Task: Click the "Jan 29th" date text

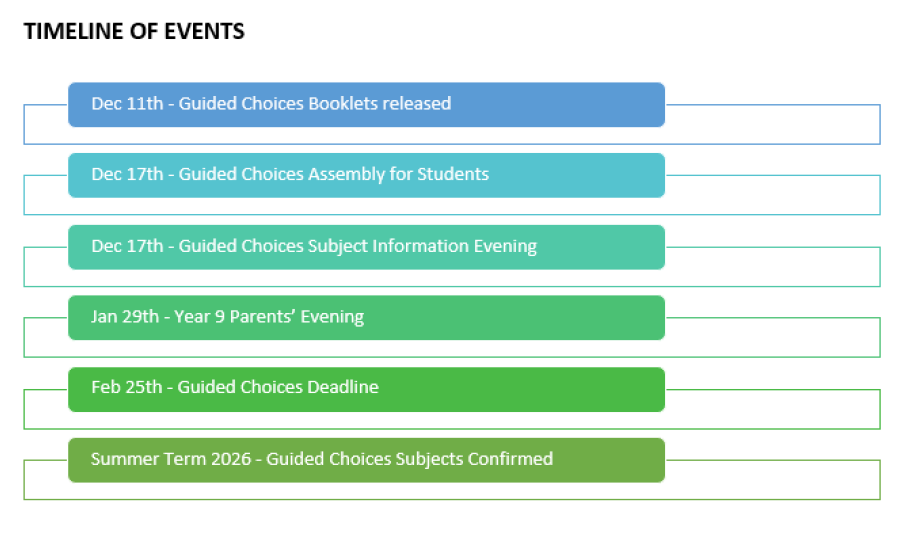Action: [126, 318]
